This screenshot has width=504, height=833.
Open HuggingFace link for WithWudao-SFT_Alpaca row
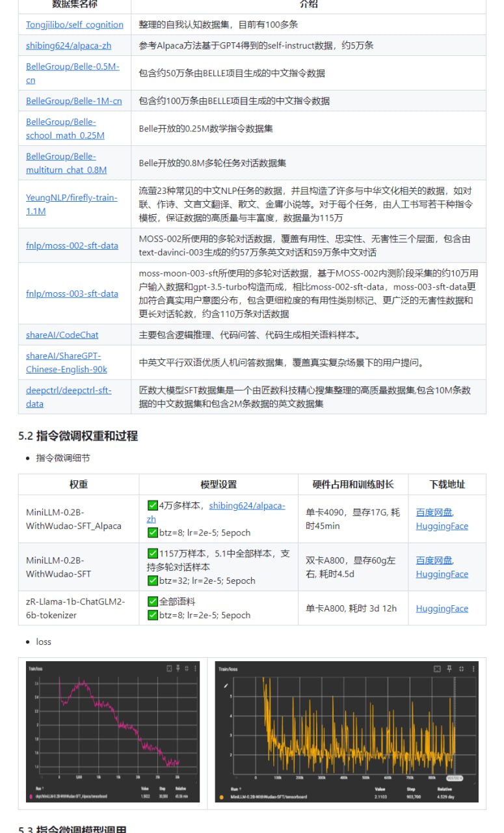tap(442, 526)
